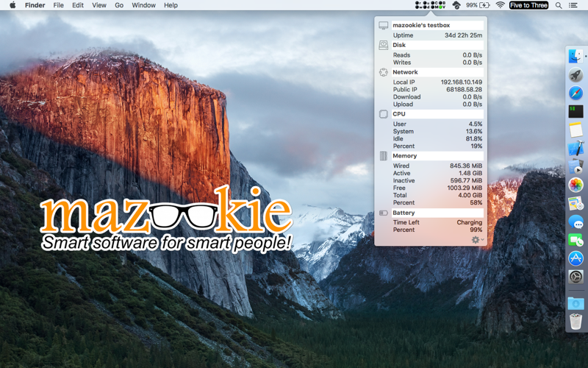Open System Preferences in the Dock
The height and width of the screenshot is (368, 588).
(576, 277)
